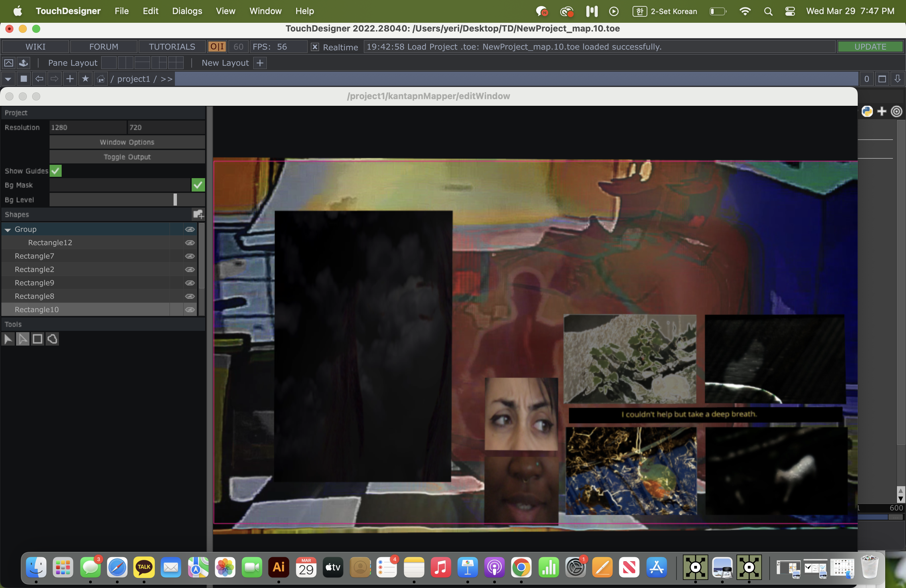Screen dimensions: 906x588
Task: Click the Wi-Fi icon in the menu bar
Action: tap(745, 11)
